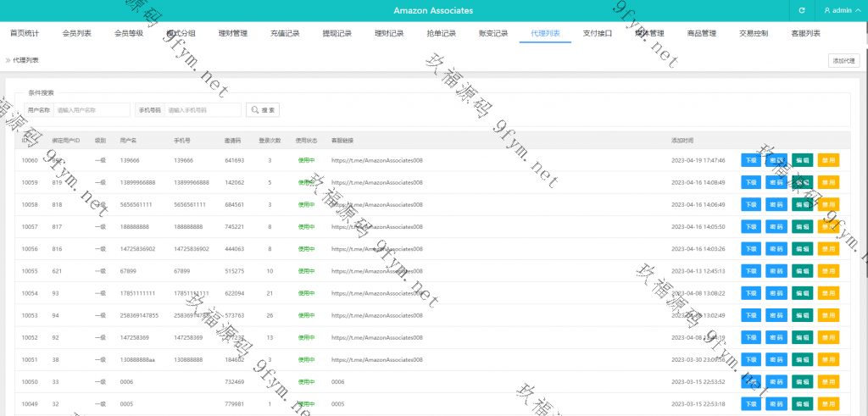Click 禁用 for agent ID 10053
This screenshot has width=868, height=416.
[x=828, y=315]
